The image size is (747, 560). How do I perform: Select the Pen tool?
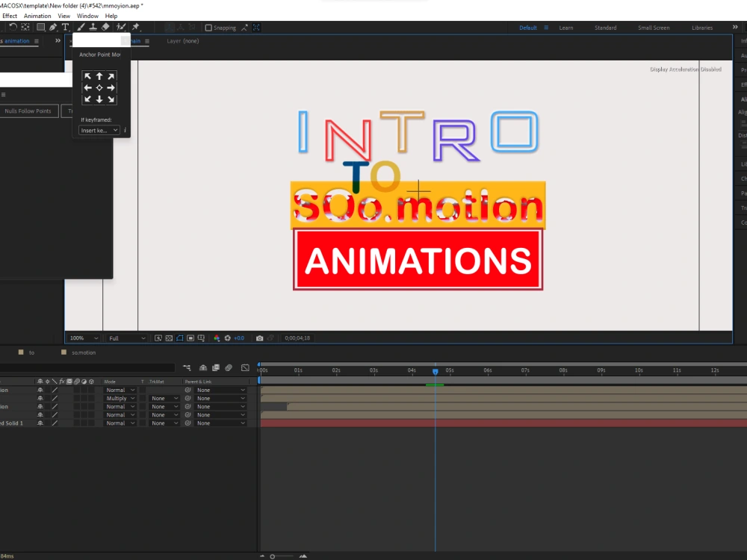(52, 28)
